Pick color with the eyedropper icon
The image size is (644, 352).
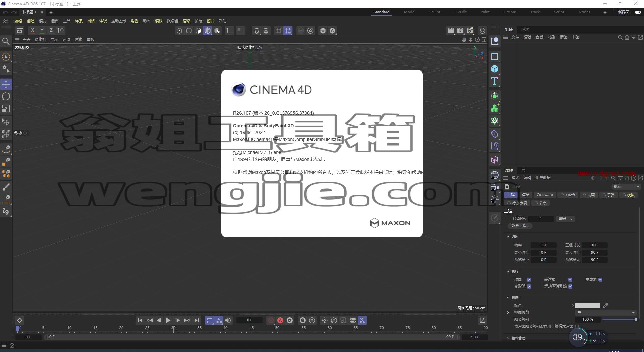[605, 306]
